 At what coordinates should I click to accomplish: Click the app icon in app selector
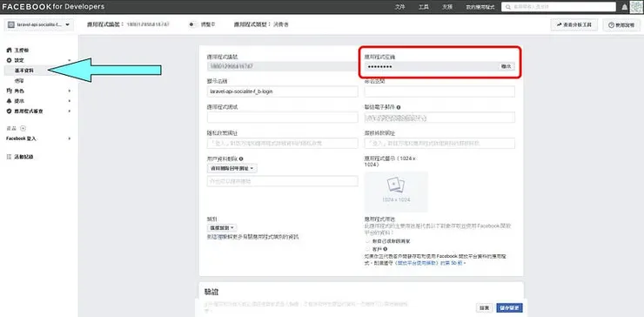(x=11, y=24)
